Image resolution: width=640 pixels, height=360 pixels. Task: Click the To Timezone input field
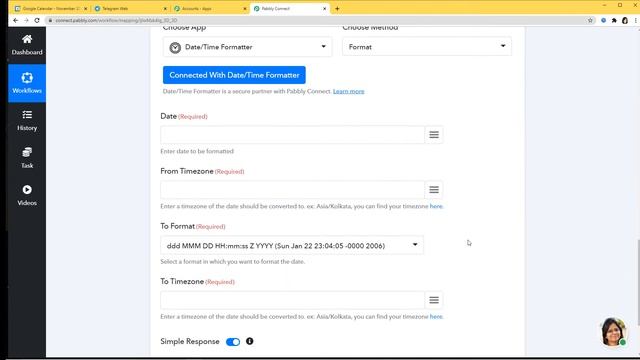click(x=292, y=300)
